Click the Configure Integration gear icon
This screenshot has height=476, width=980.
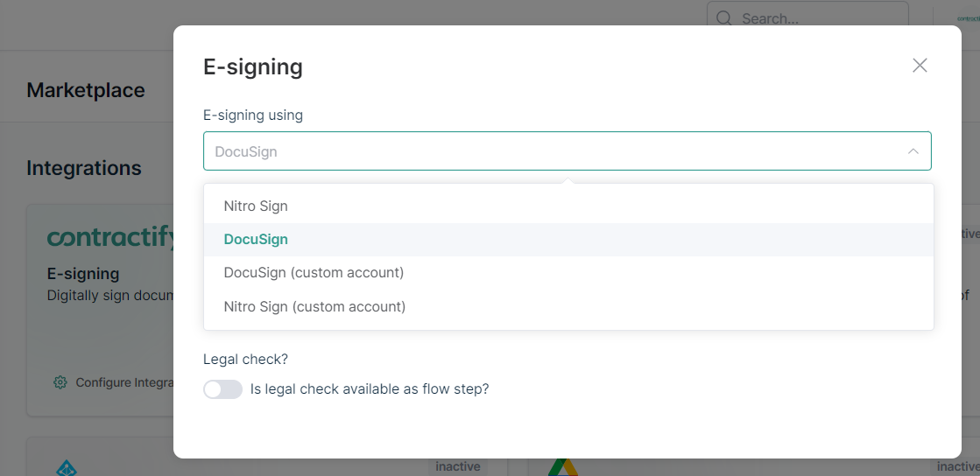coord(60,382)
